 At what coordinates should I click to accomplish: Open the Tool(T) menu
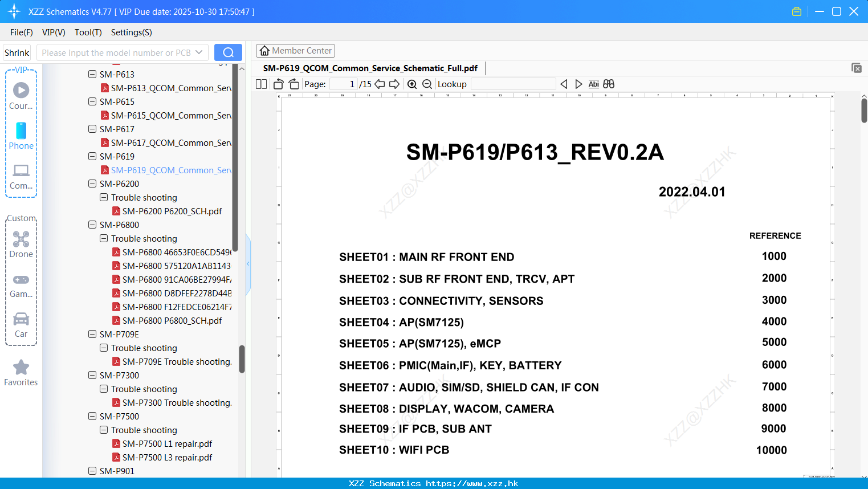tap(88, 32)
